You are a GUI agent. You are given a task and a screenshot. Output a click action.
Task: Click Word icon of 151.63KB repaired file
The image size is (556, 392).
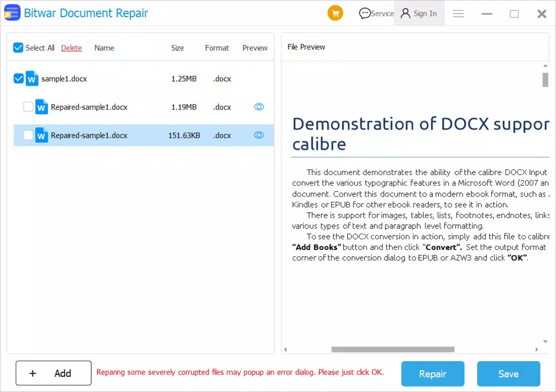tap(42, 135)
